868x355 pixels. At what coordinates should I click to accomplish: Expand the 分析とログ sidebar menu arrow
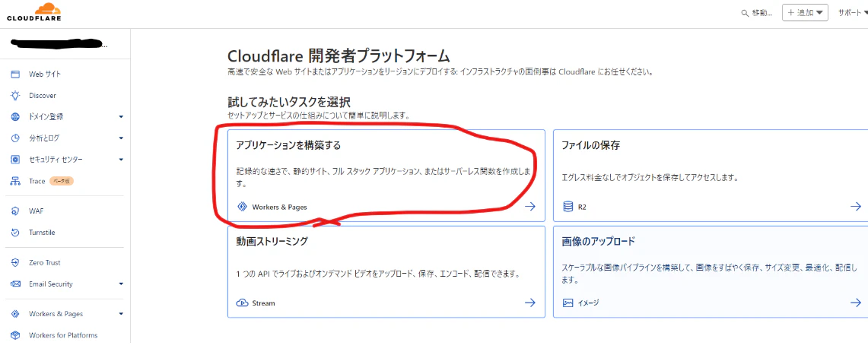click(121, 138)
